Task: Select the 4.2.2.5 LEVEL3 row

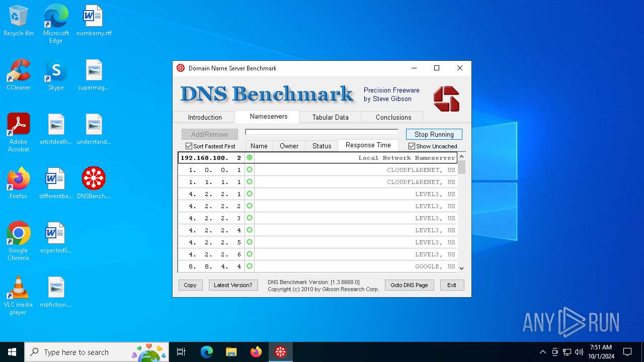Action: 317,242
